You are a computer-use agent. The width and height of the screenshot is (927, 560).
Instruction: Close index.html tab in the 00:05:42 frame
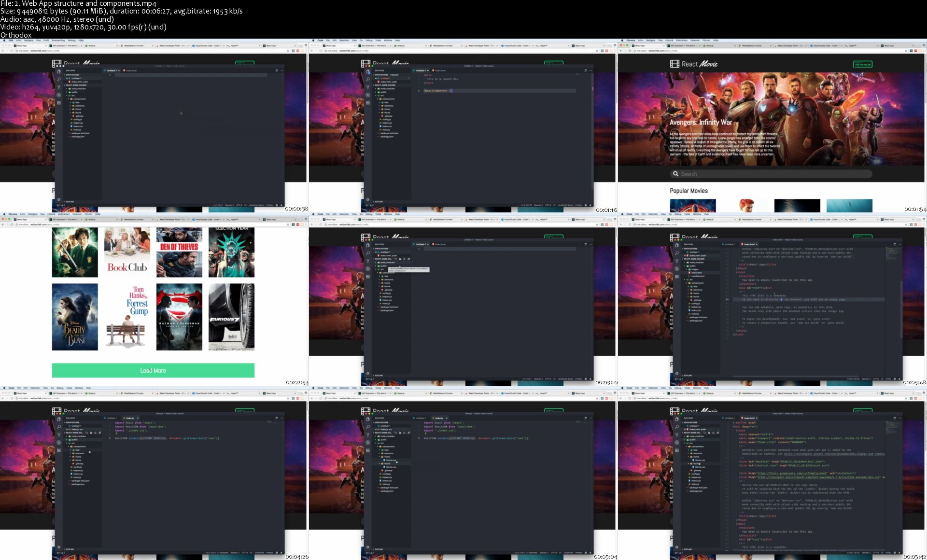pos(757,418)
